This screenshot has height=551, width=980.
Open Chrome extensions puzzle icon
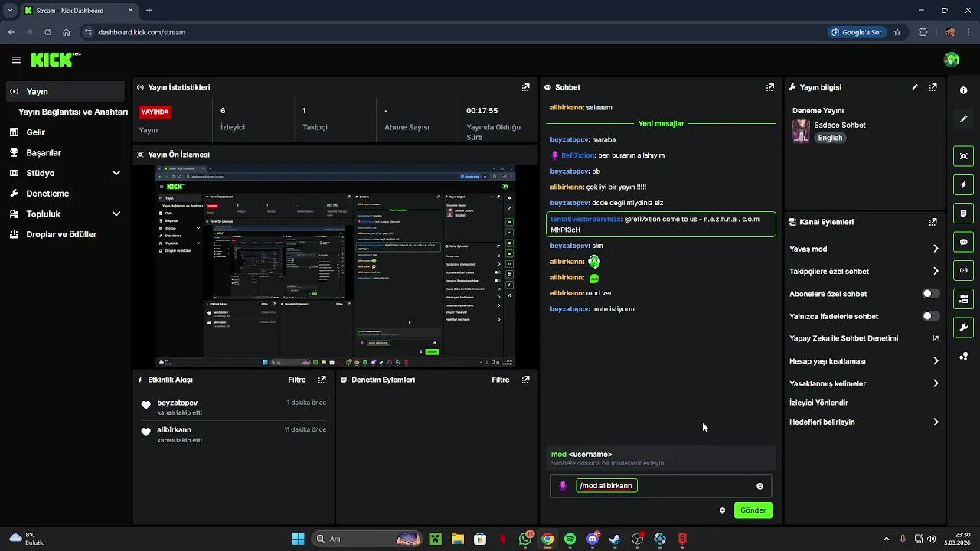coord(923,32)
